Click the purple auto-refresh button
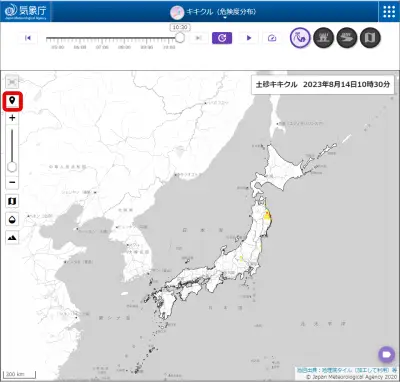This screenshot has height=382, width=400. (222, 38)
